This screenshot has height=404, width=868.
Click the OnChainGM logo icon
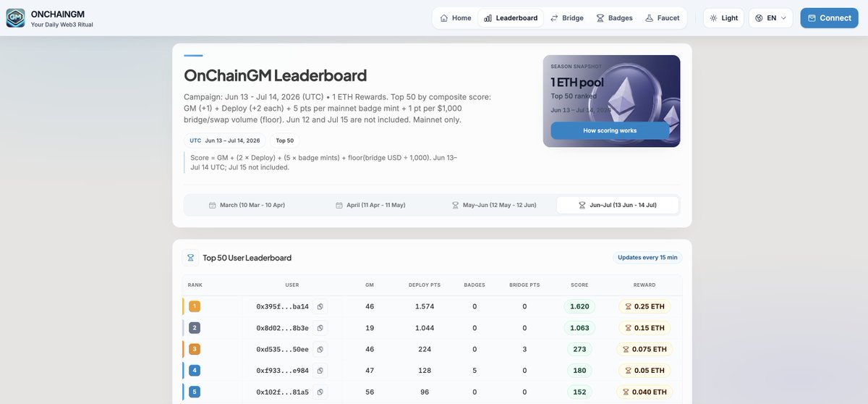15,18
